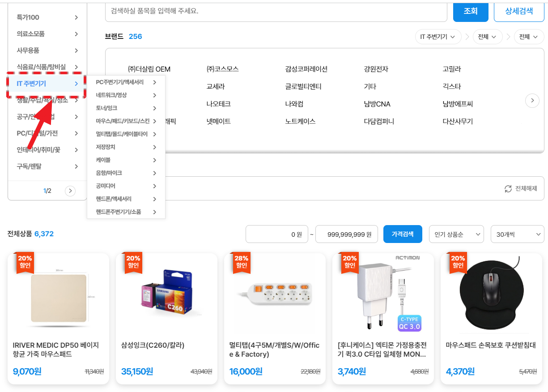Open the 삼성잉크 C260 product thumbnail
Image resolution: width=548 pixels, height=392 pixels.
166,293
